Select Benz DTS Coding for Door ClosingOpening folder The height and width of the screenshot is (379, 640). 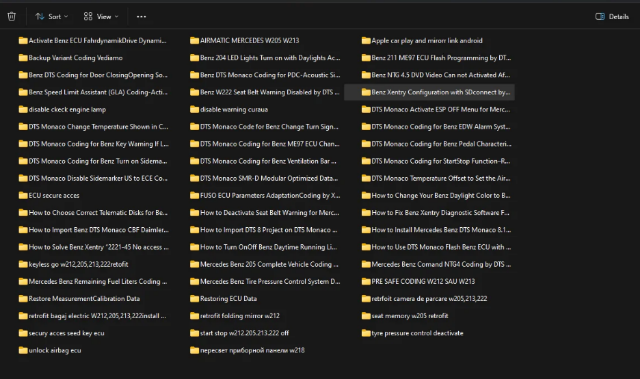[x=98, y=75]
